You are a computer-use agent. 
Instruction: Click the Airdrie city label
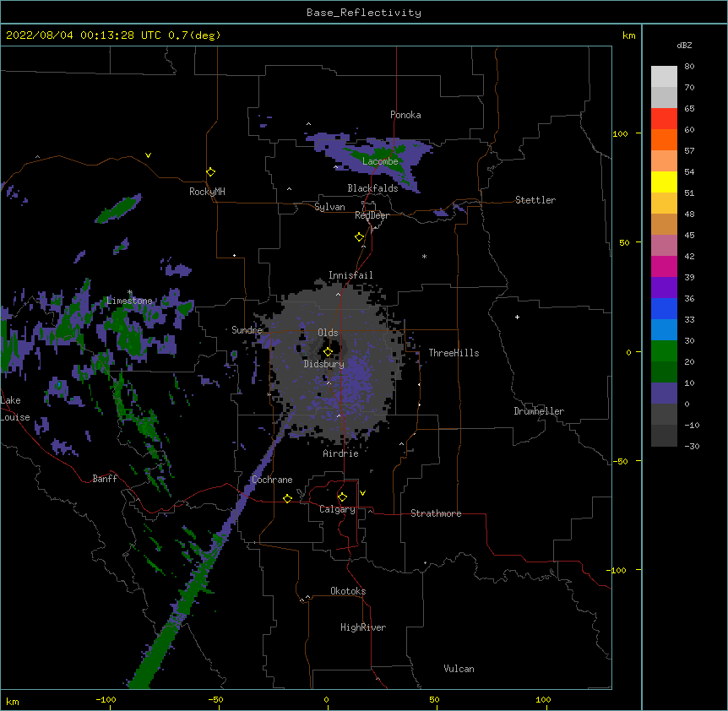341,453
